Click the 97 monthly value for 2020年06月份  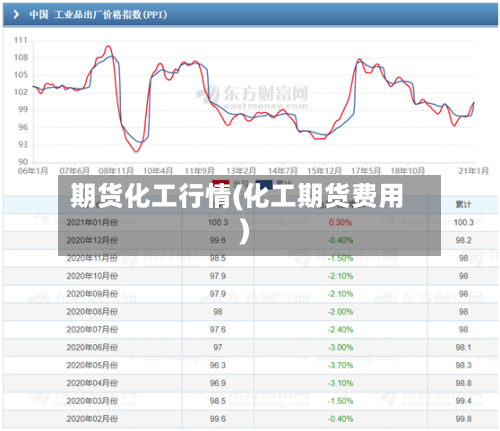click(x=218, y=347)
